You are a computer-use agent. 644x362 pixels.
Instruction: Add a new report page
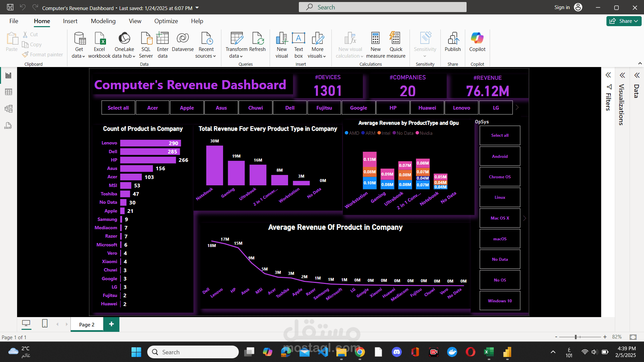[111, 324]
